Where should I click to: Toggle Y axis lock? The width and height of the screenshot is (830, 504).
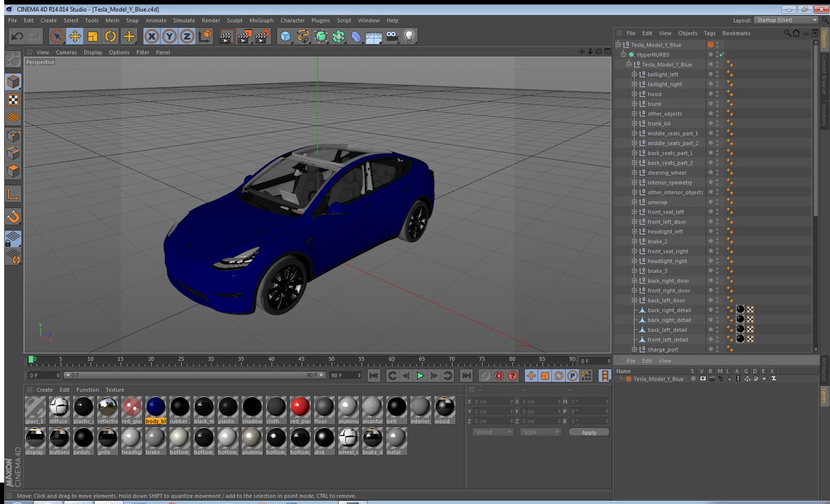(169, 36)
